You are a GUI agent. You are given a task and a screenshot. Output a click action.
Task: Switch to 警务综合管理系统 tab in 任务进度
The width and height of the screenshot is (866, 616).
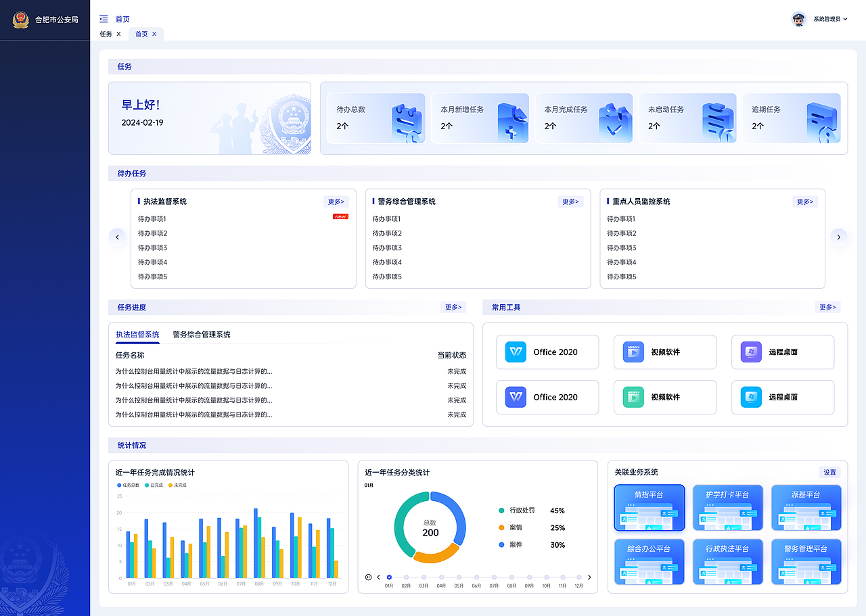click(202, 335)
